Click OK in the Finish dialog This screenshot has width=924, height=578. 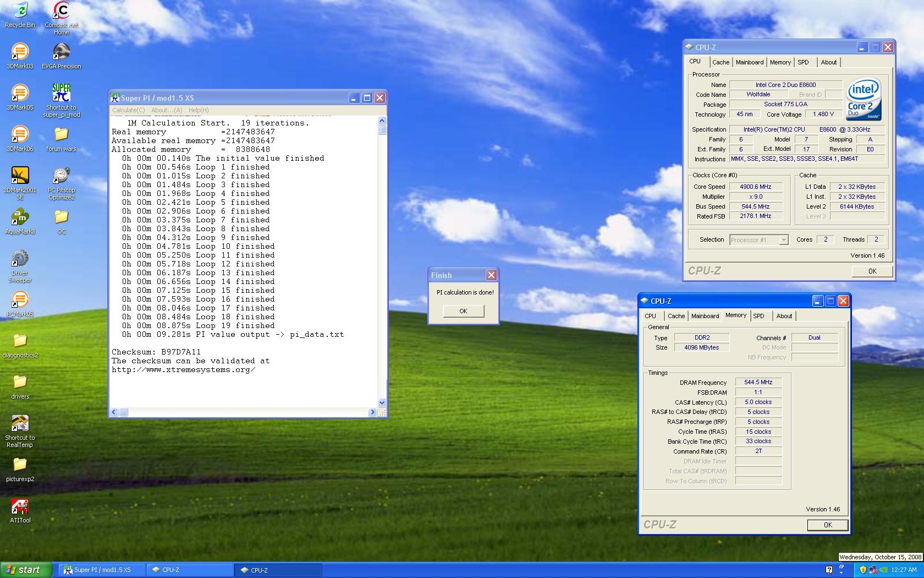pyautogui.click(x=463, y=311)
